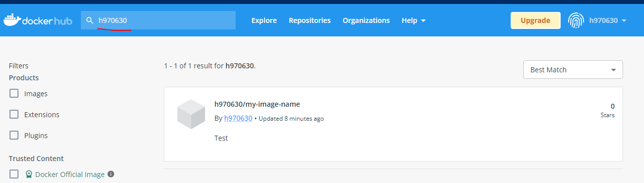Go to Repositories
This screenshot has height=183, width=644.
click(x=310, y=20)
